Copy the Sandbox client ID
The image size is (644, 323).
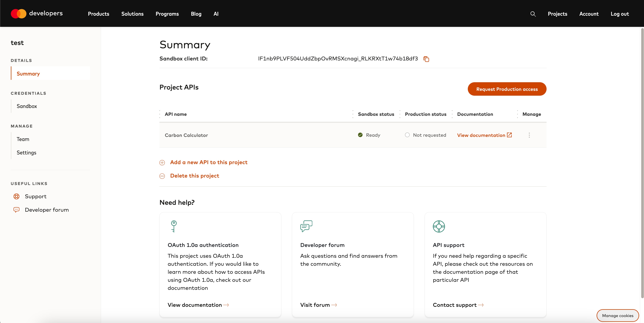(426, 59)
